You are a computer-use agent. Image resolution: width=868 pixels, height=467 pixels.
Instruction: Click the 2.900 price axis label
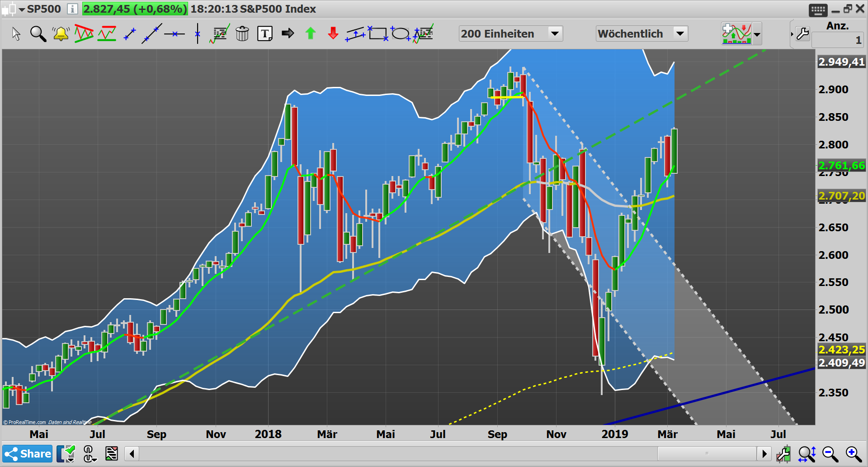[834, 90]
